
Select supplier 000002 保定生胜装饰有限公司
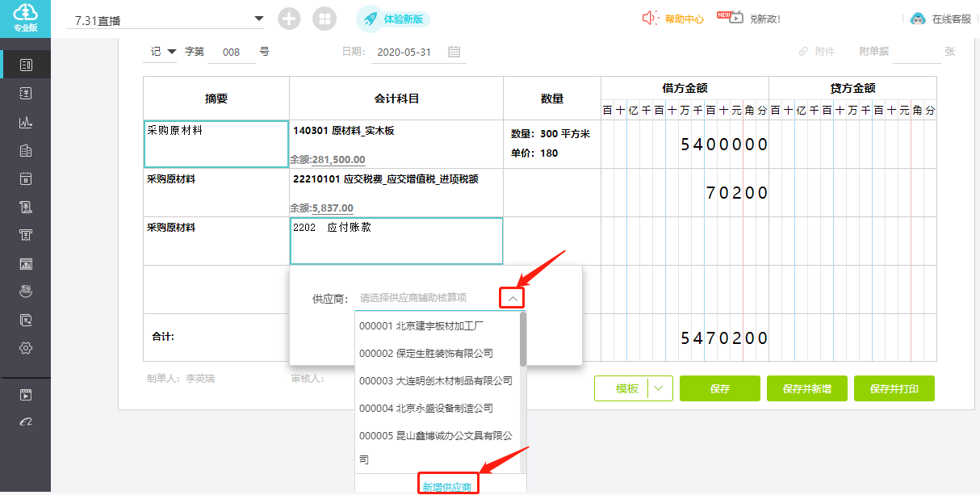437,354
